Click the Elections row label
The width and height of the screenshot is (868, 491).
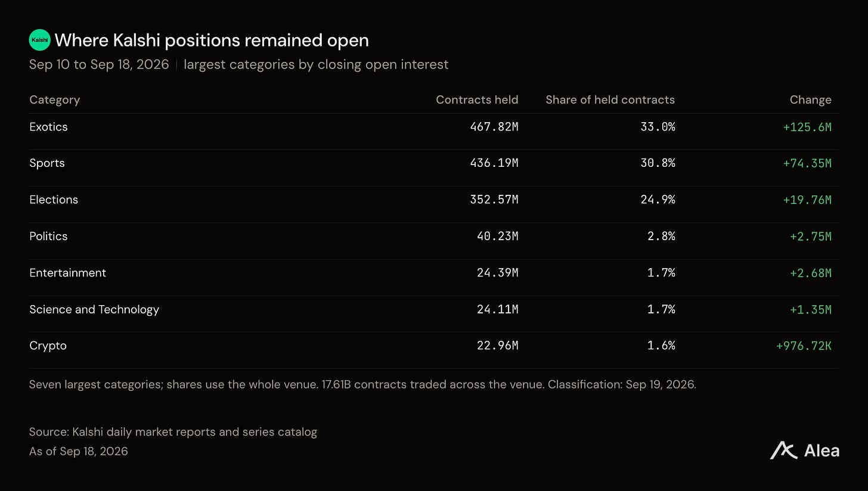coord(54,200)
